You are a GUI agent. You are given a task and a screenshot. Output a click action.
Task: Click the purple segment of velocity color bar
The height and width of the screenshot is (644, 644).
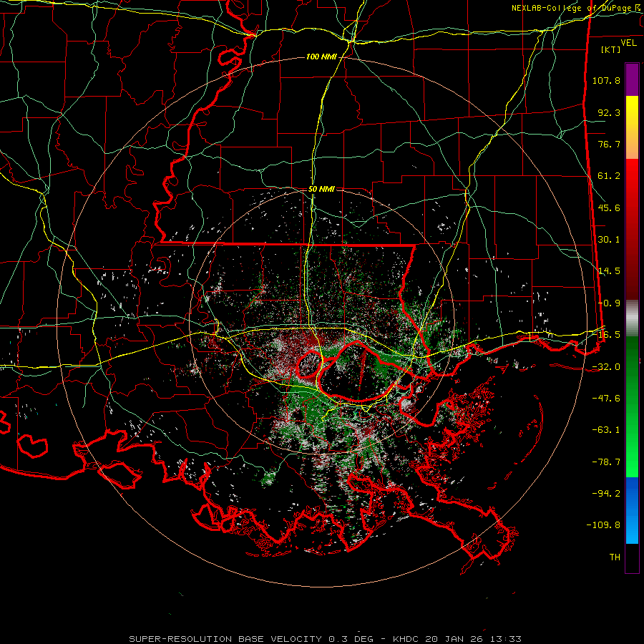(x=632, y=79)
